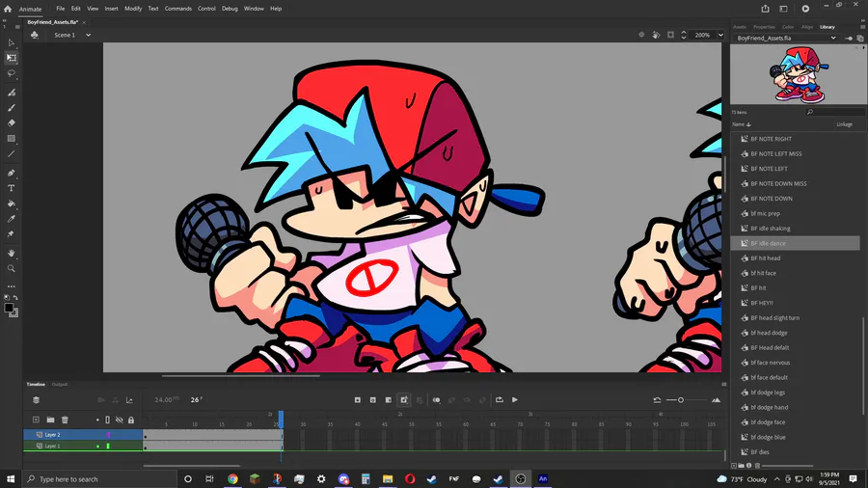The height and width of the screenshot is (488, 868).
Task: Click the Swap Colors icon in toolbar
Action: click(x=15, y=298)
